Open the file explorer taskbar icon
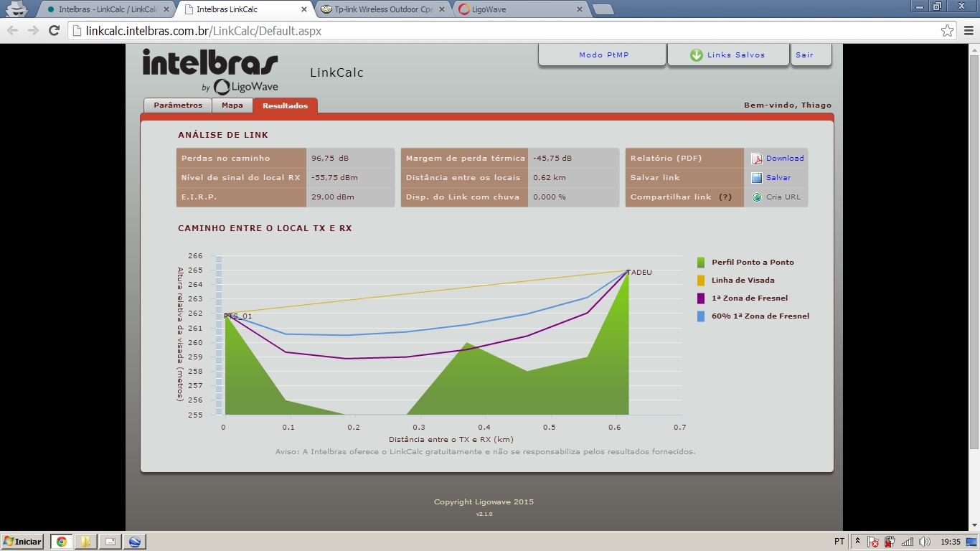Screen dimensions: 980x551 (x=85, y=542)
